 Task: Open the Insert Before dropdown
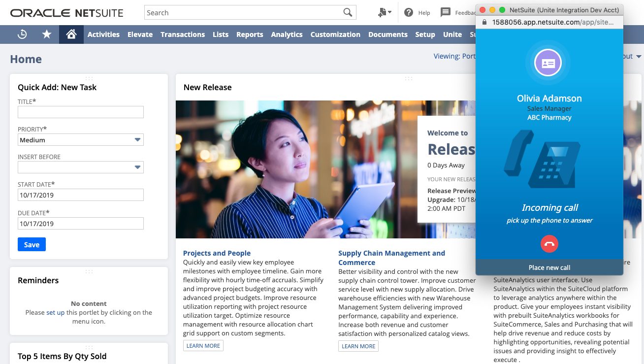point(81,167)
